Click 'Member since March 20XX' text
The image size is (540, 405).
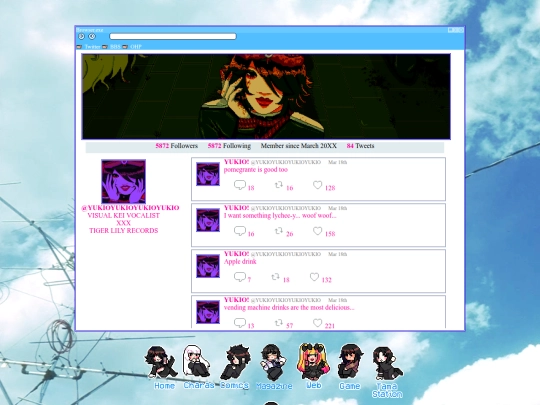[299, 146]
